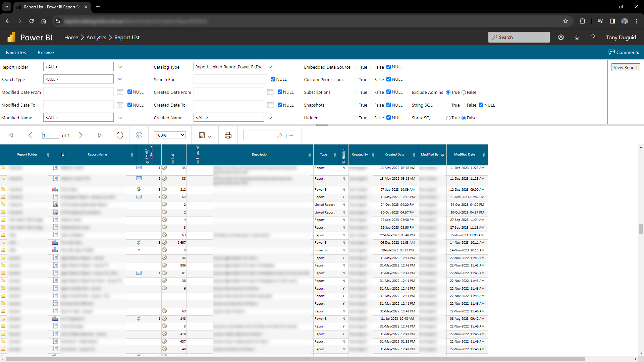Open the Comments panel
Screen dimensions: 644x362
pos(624,52)
